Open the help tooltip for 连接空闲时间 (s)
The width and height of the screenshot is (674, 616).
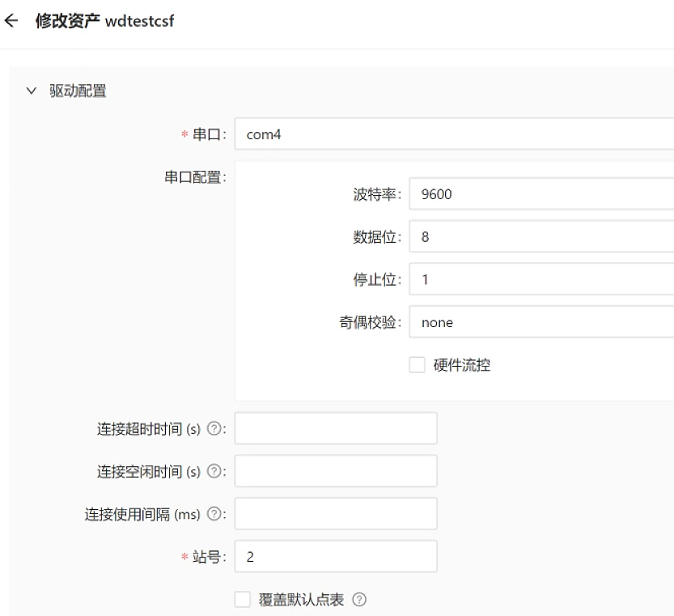click(212, 470)
